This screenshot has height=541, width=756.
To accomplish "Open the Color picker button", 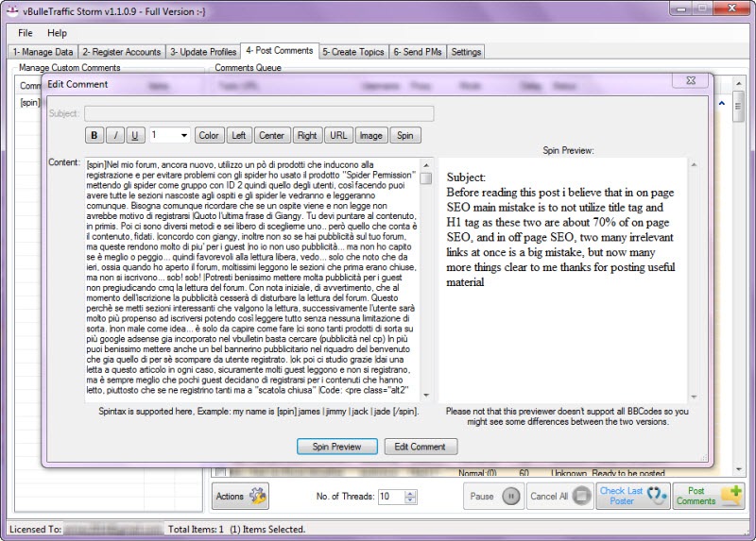I will [x=209, y=135].
